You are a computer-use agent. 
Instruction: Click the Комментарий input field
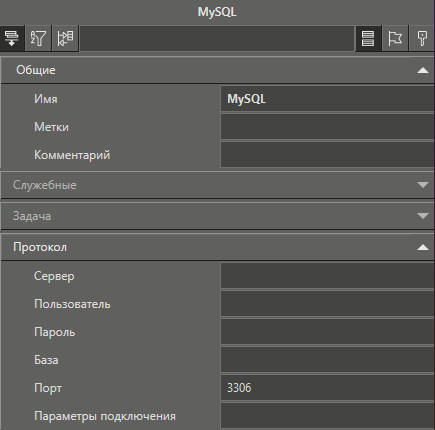pos(327,155)
